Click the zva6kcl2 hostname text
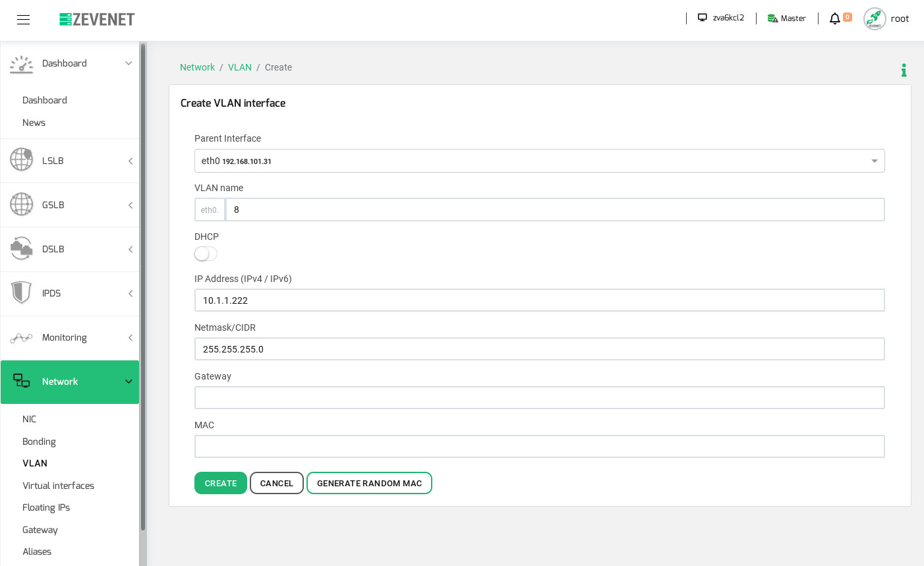Image resolution: width=924 pixels, height=566 pixels. [x=728, y=18]
